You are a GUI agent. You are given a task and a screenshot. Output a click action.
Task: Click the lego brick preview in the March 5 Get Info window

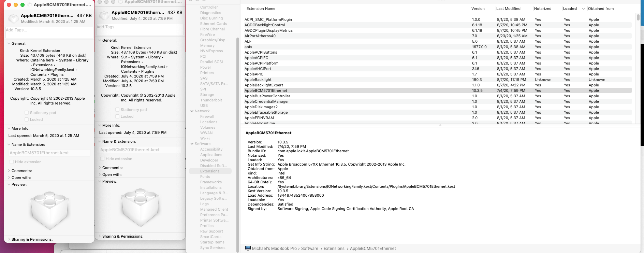click(x=49, y=210)
